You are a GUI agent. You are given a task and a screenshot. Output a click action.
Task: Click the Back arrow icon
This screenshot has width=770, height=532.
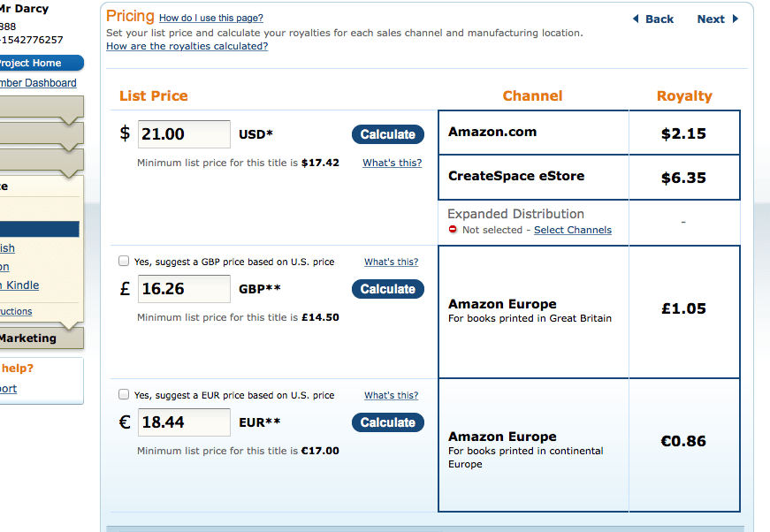tap(636, 19)
